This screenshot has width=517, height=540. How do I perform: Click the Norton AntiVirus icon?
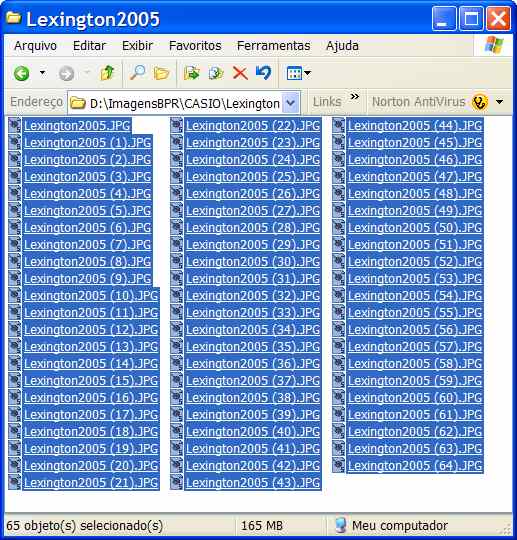(480, 102)
